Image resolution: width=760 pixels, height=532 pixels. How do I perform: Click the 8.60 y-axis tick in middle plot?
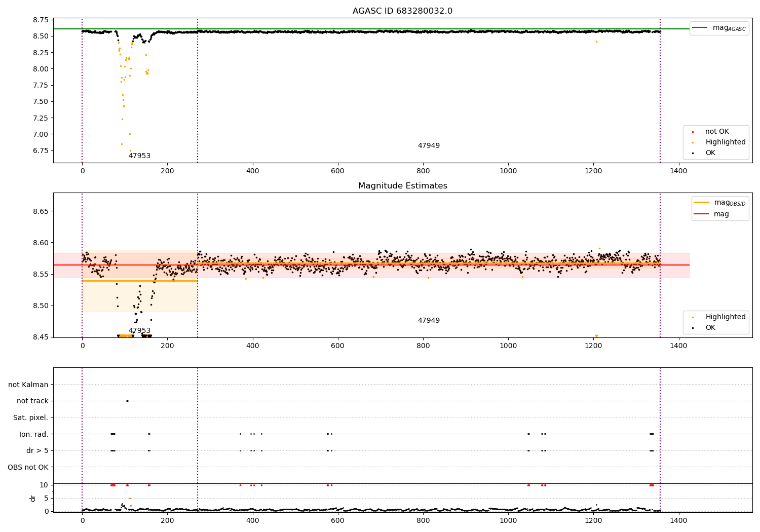click(41, 243)
